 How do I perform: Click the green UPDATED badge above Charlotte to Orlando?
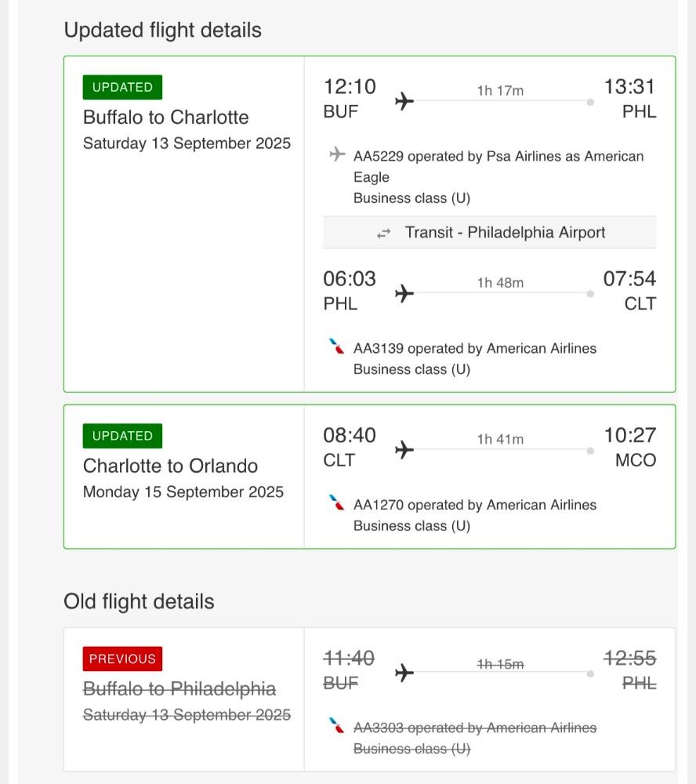(122, 436)
